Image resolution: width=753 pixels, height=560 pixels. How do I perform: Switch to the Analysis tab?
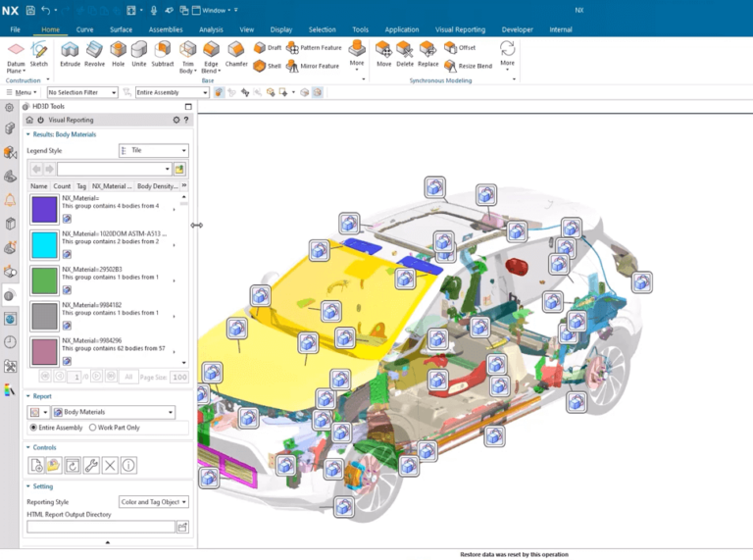[211, 29]
